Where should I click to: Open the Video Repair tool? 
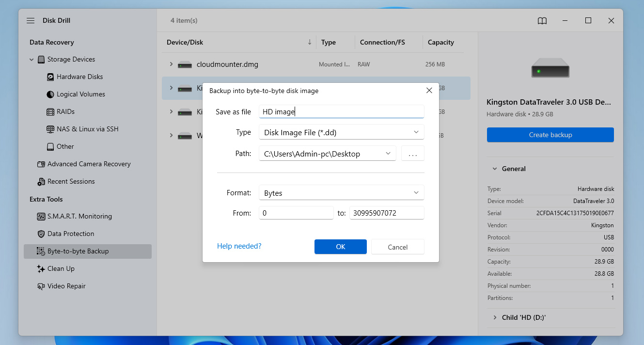tap(66, 286)
